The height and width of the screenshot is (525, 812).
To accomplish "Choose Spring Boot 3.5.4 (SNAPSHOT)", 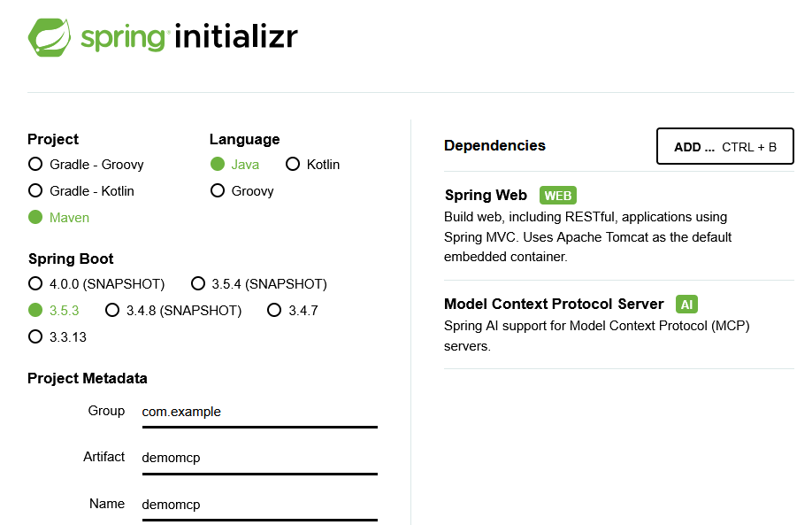I will point(198,283).
